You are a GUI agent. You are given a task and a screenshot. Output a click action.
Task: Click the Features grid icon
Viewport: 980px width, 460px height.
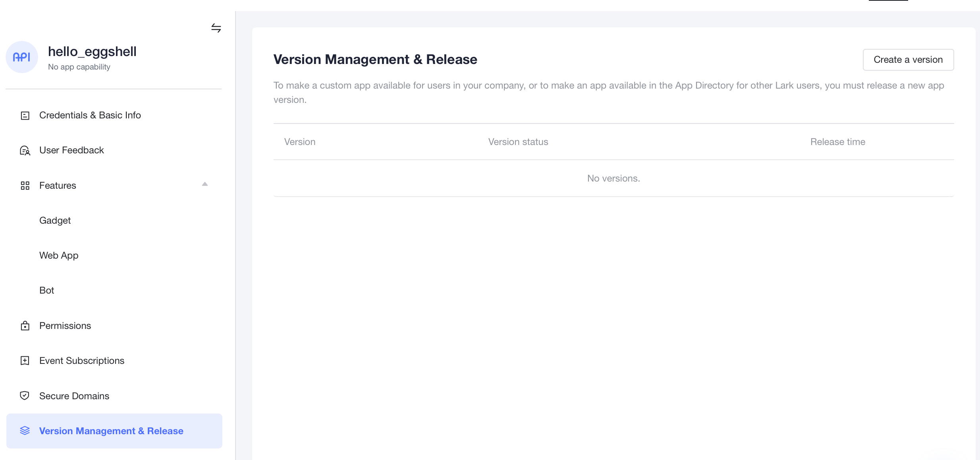click(25, 186)
